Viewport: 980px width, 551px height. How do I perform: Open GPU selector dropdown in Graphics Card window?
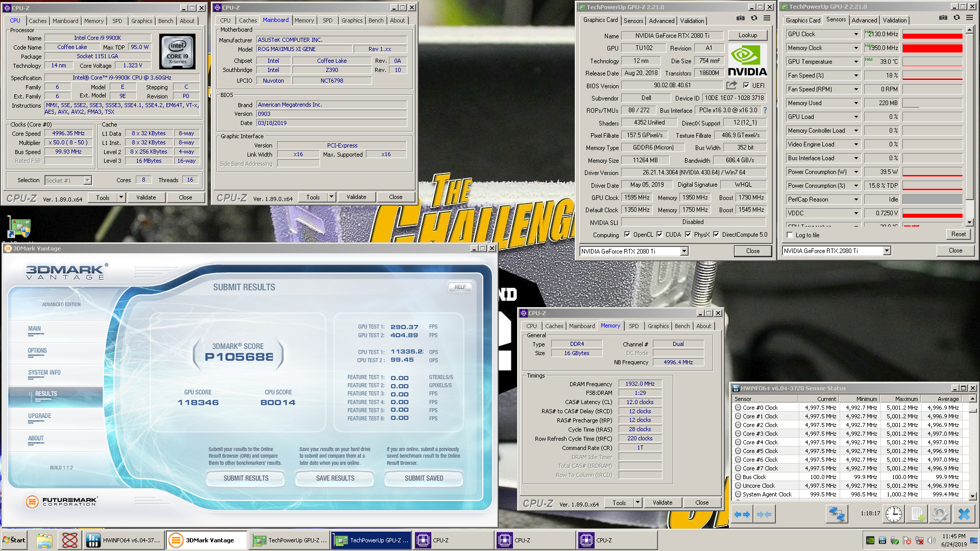684,251
